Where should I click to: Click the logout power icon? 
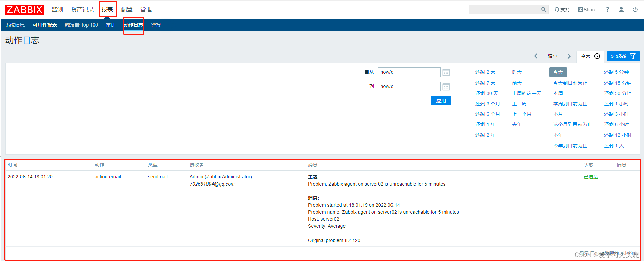coord(635,10)
